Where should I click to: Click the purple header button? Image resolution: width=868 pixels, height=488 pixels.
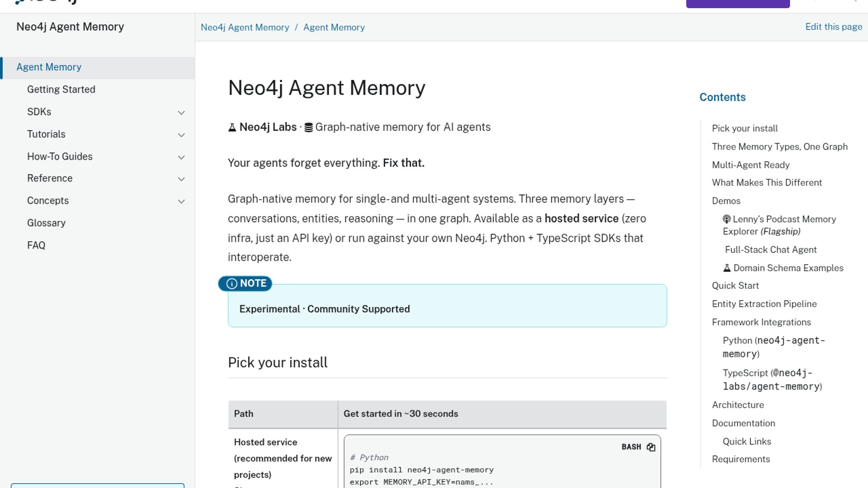pyautogui.click(x=738, y=4)
